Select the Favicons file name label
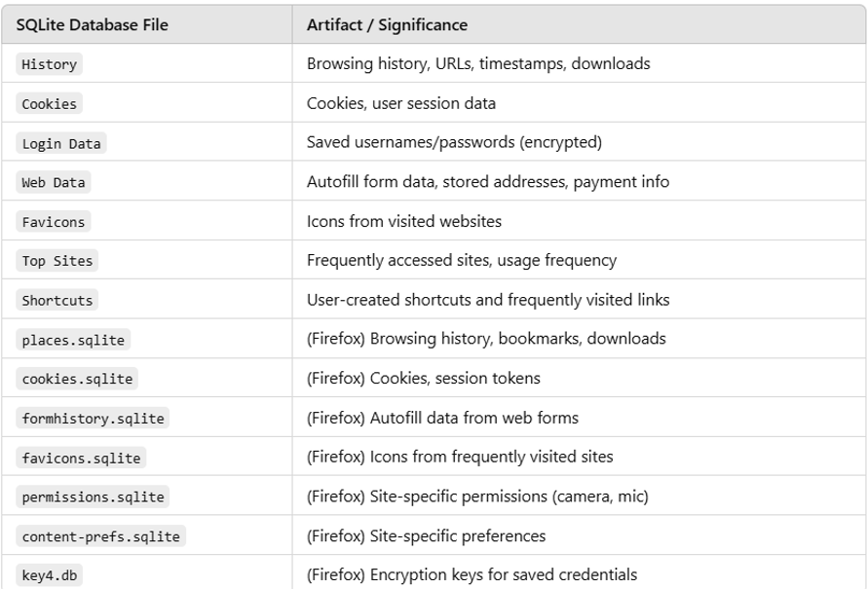This screenshot has height=589, width=868. click(54, 222)
